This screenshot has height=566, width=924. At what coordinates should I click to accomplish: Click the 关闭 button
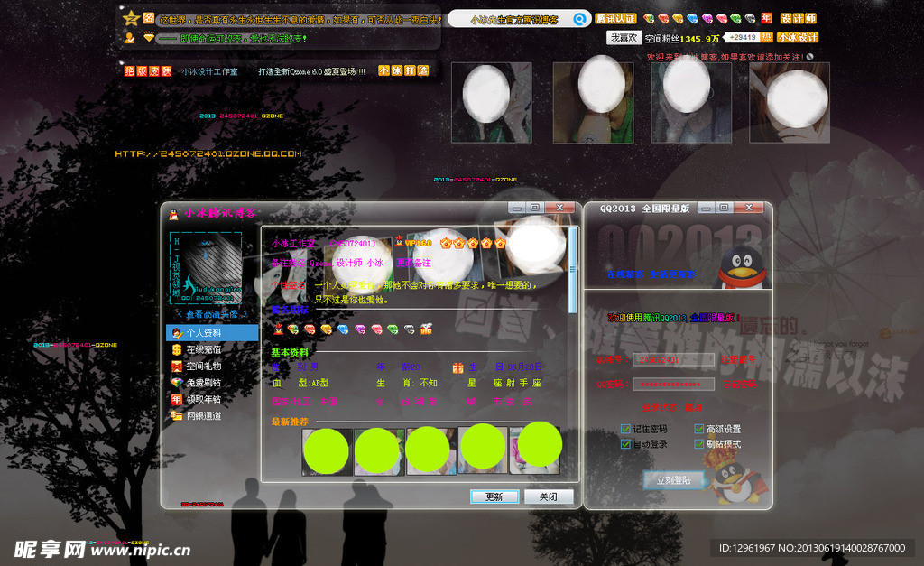(x=548, y=496)
